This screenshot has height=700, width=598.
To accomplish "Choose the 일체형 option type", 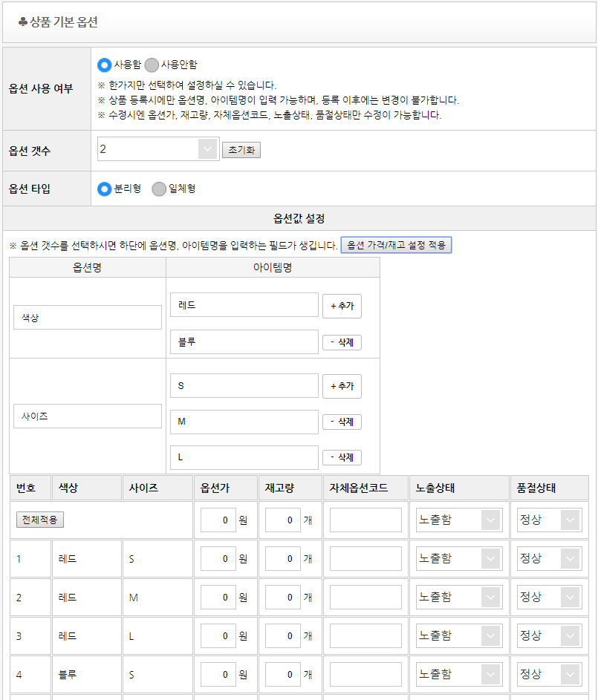I will tap(159, 189).
